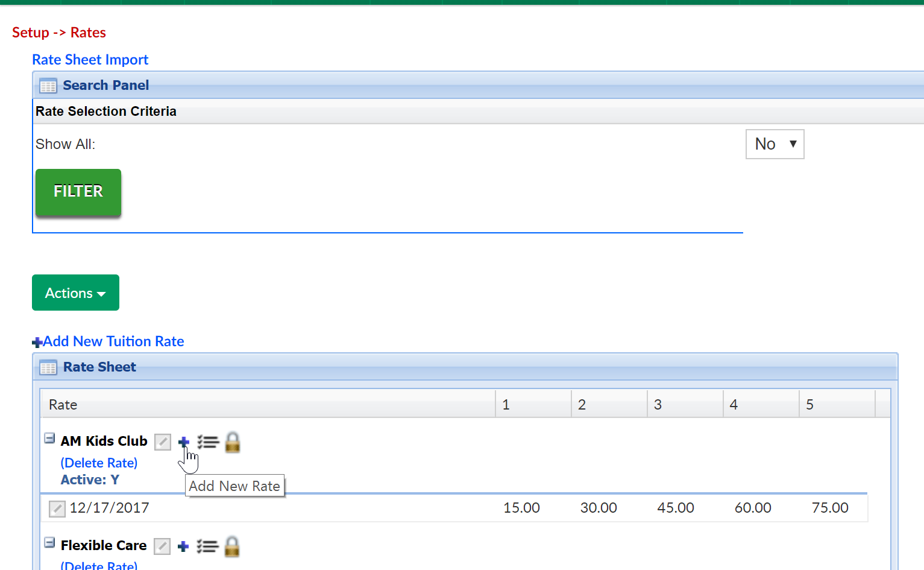Image resolution: width=924 pixels, height=570 pixels.
Task: Edit the AM Kids Club rate name
Action: pyautogui.click(x=162, y=442)
